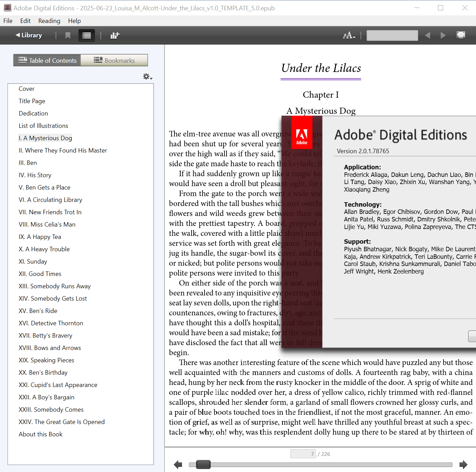Open V. Ben Gets a Place
476x472 pixels.
click(x=45, y=187)
